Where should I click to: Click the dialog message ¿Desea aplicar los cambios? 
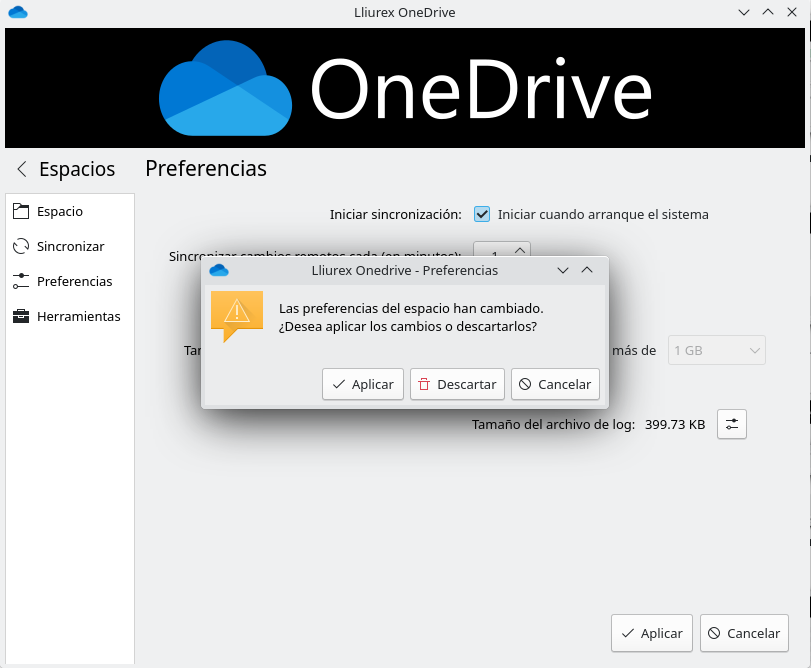point(408,327)
